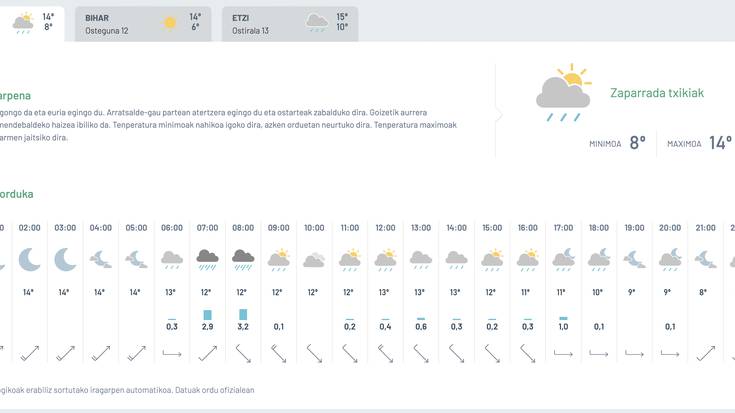Open the BIHAR Osteguna 12 forecast tab
This screenshot has width=735, height=413.
pyautogui.click(x=143, y=24)
